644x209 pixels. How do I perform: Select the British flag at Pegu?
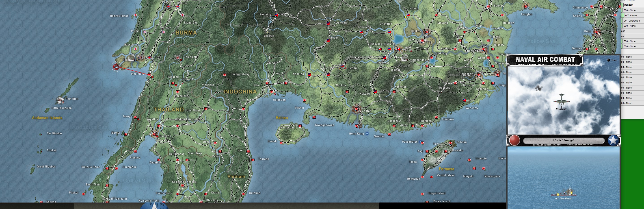pos(149,58)
